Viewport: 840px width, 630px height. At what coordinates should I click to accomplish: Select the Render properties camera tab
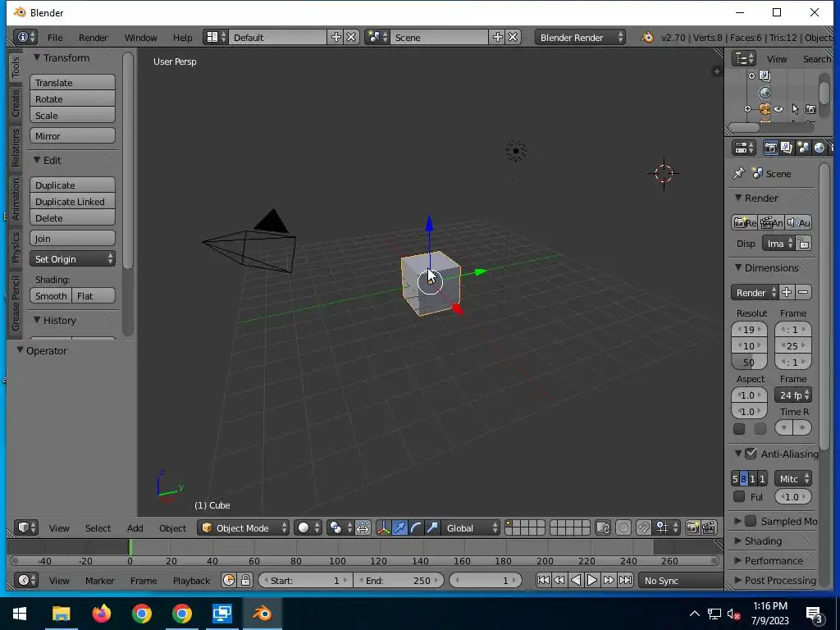770,148
